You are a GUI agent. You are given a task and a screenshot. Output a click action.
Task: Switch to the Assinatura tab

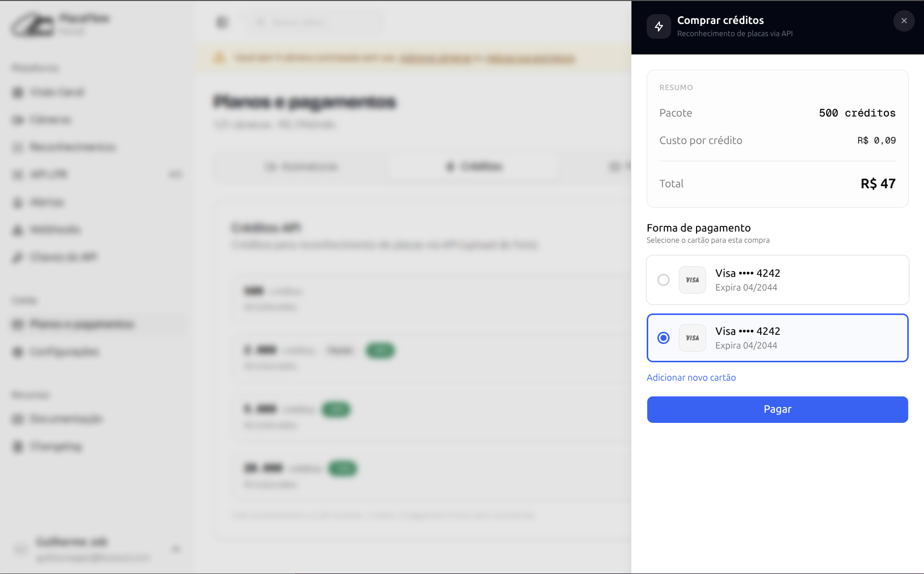tap(301, 166)
